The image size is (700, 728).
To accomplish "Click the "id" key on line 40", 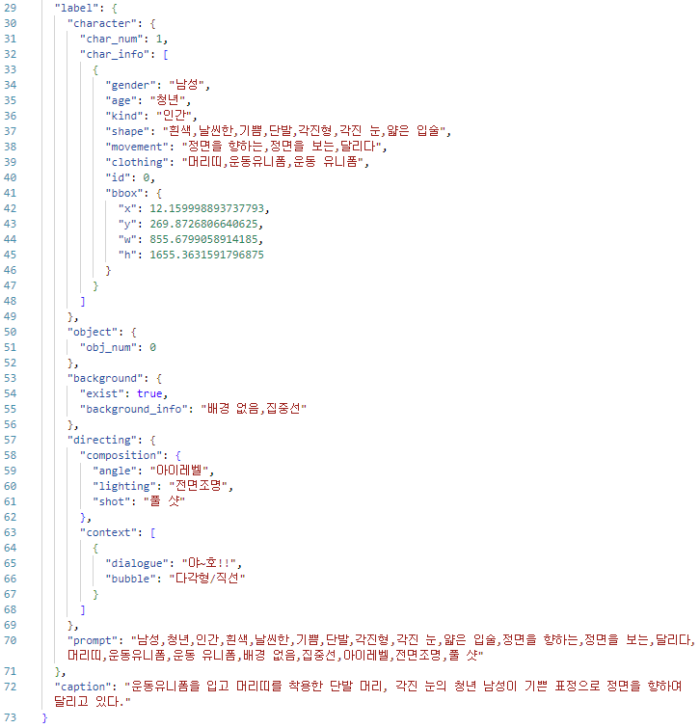I will [x=118, y=177].
